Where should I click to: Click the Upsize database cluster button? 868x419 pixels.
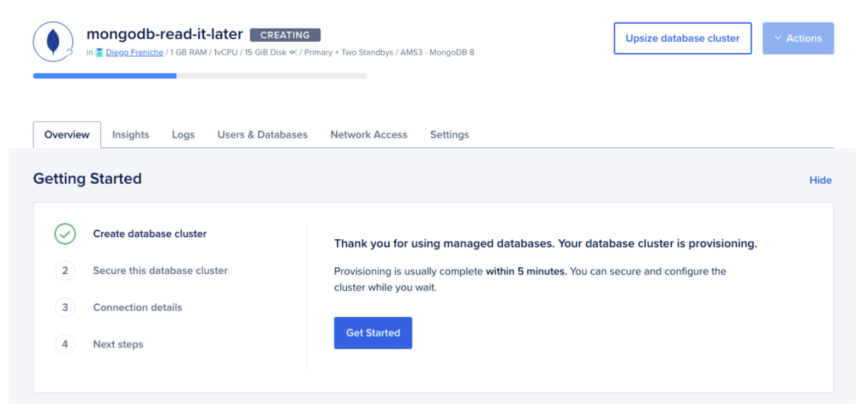pos(682,38)
